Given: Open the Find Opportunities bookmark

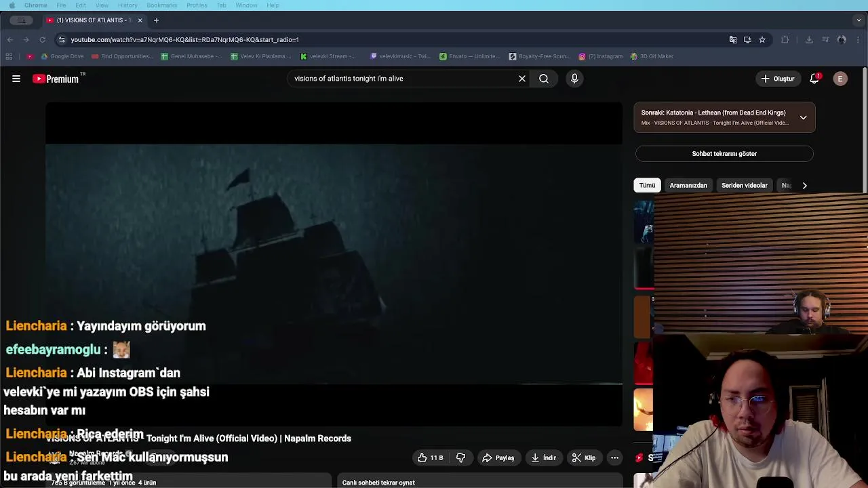Looking at the screenshot, I should (123, 56).
